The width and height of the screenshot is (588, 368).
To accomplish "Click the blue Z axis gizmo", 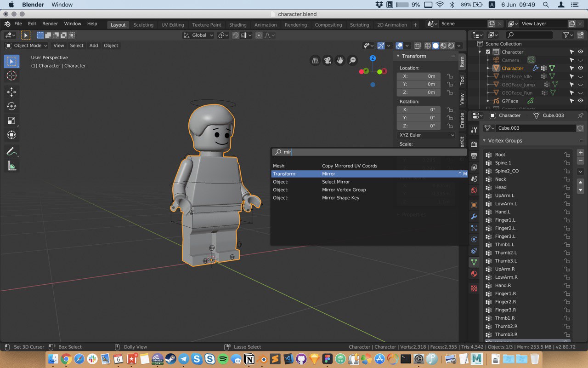I will click(x=373, y=58).
